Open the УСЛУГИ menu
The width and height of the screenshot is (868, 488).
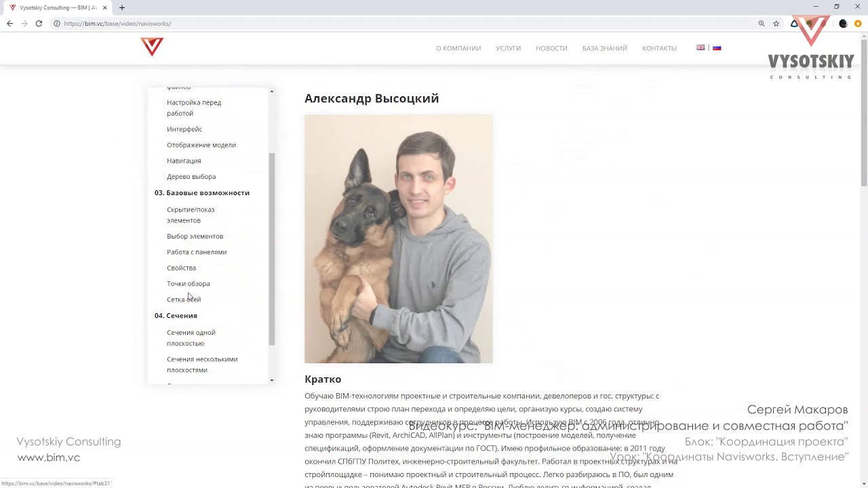pos(508,48)
